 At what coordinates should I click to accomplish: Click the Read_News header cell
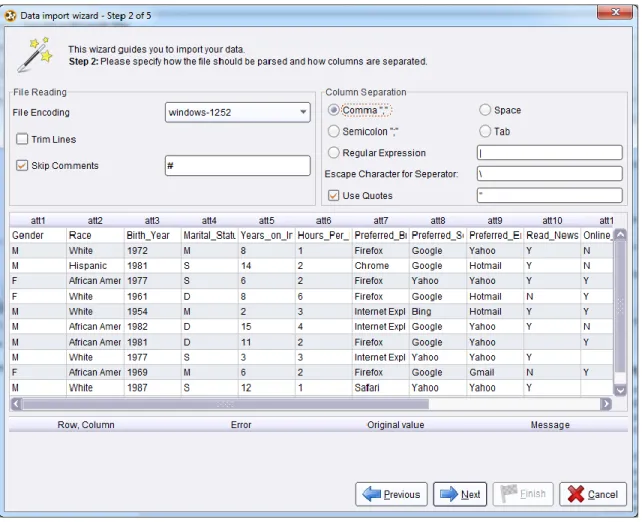coord(552,235)
